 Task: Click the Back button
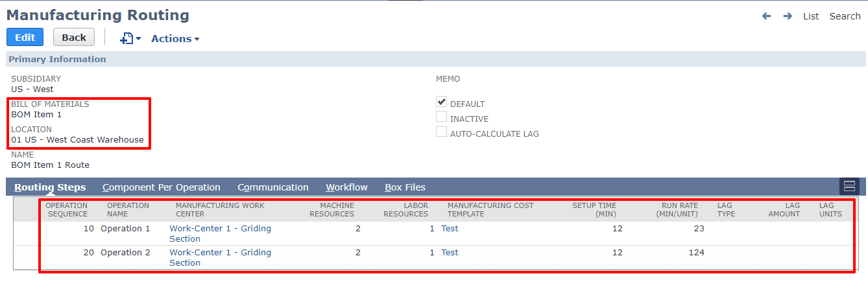coord(74,37)
